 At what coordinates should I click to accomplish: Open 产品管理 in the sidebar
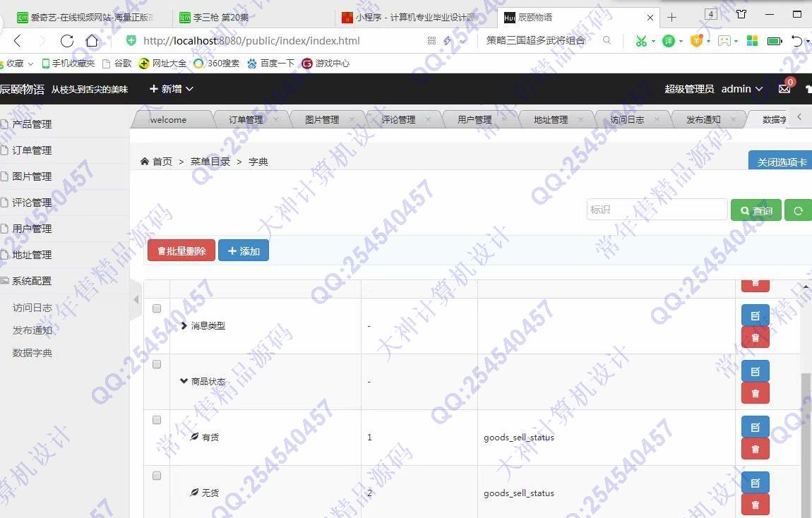tap(32, 124)
